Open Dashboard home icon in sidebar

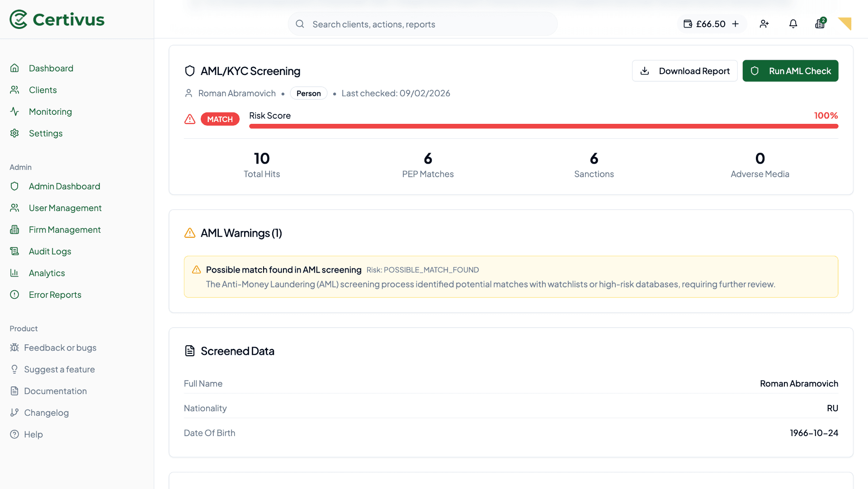click(x=14, y=68)
